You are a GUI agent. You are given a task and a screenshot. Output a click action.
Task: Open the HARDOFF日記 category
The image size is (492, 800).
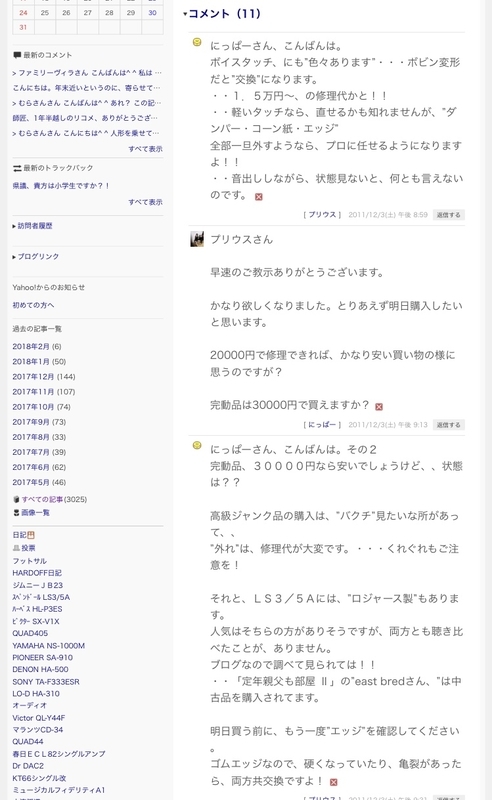[37, 573]
